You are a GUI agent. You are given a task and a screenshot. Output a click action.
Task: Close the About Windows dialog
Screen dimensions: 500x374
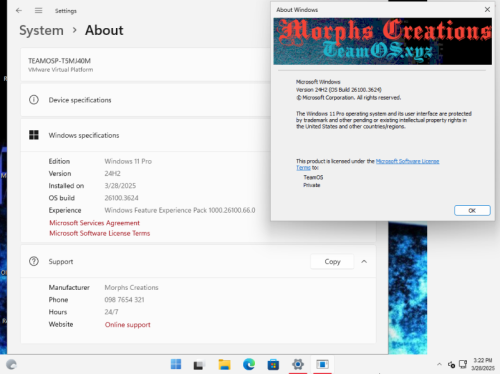point(487,10)
